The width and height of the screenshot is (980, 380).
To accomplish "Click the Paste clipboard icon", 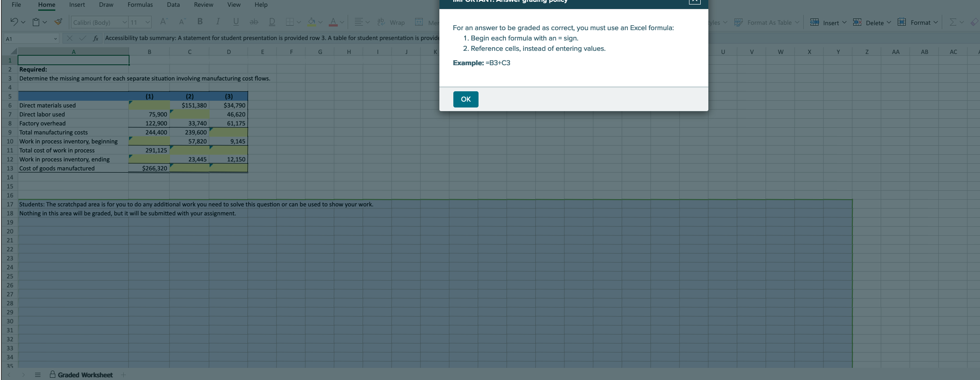I will [x=36, y=22].
